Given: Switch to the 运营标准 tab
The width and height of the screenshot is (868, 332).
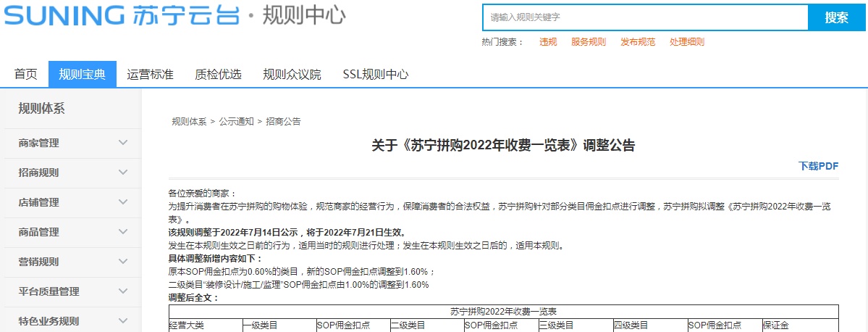Looking at the screenshot, I should [150, 74].
